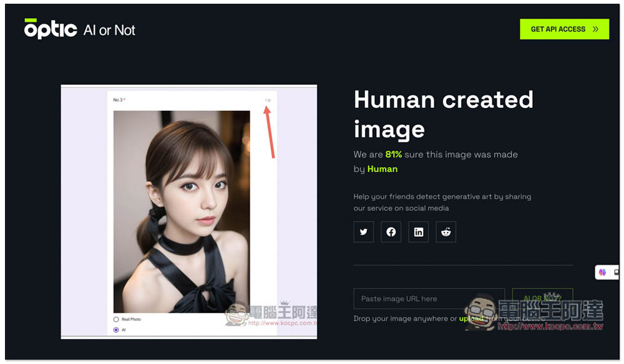
Task: Select the Real Photo radio option
Action: (x=116, y=319)
